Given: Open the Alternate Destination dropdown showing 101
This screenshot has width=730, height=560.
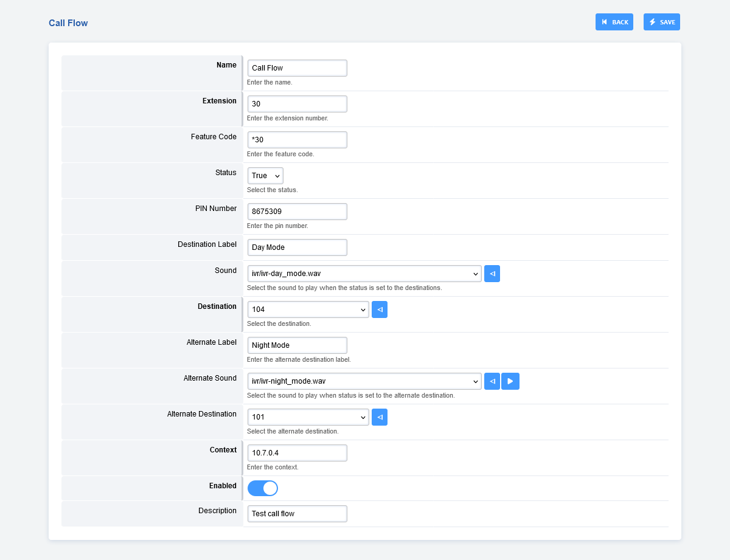Looking at the screenshot, I should [x=308, y=417].
